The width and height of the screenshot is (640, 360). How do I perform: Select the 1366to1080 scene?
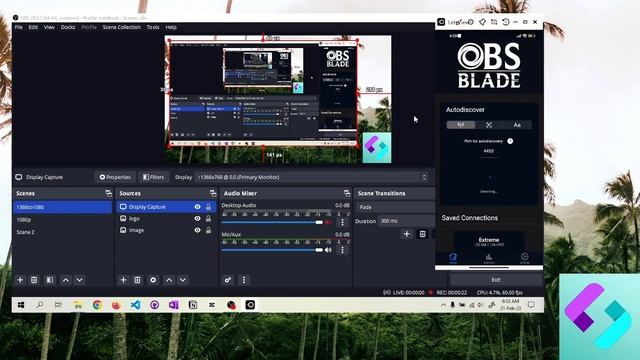point(62,207)
